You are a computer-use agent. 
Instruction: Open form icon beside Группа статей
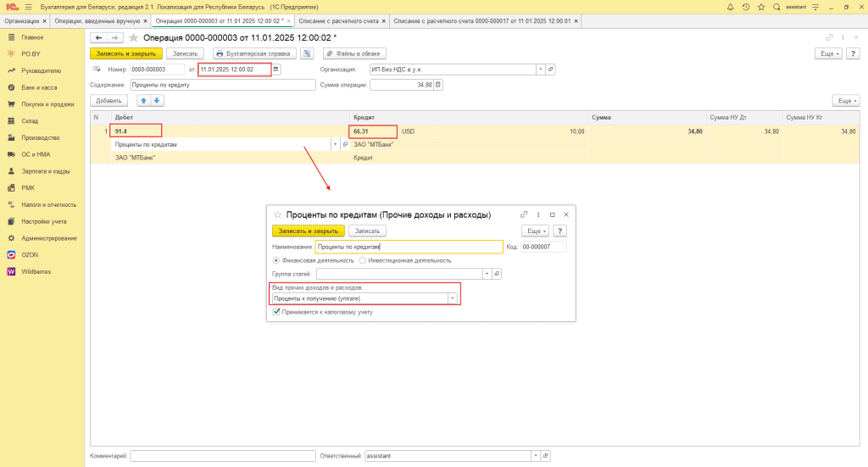497,274
